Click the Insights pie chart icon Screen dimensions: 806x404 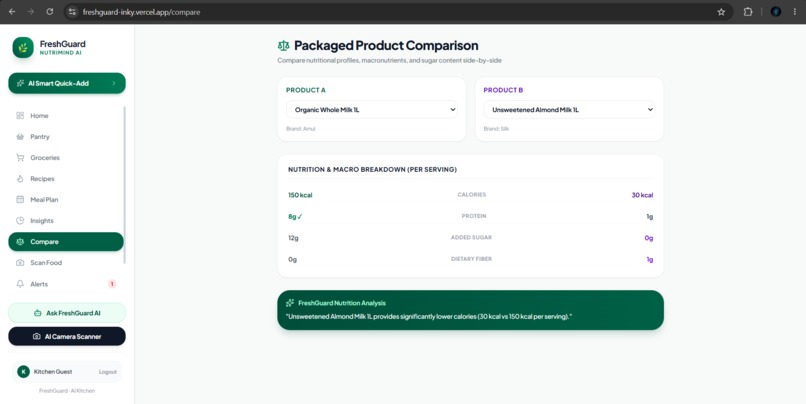20,221
